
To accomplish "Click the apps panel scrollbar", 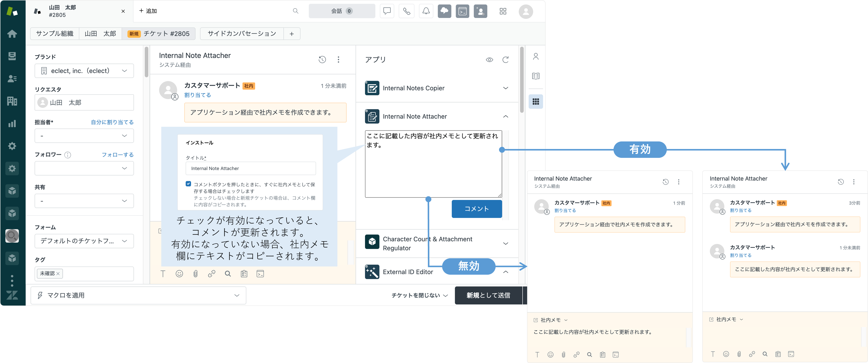I will [522, 80].
